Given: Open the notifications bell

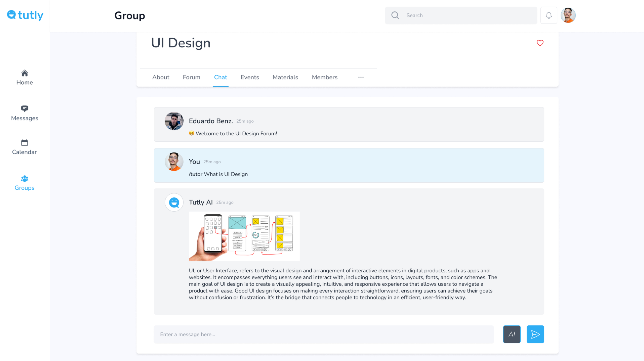Looking at the screenshot, I should click(x=549, y=15).
